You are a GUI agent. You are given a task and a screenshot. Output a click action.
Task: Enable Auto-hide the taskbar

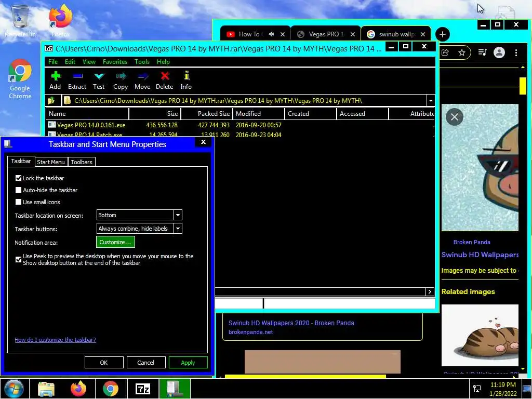click(18, 190)
